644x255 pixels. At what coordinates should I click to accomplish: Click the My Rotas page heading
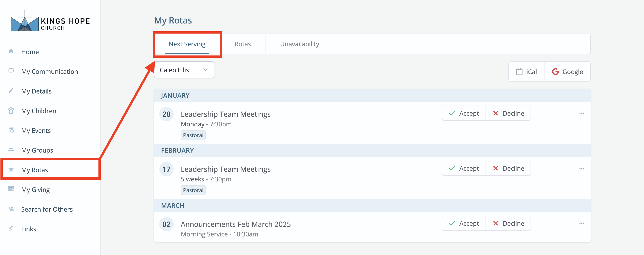pyautogui.click(x=173, y=21)
